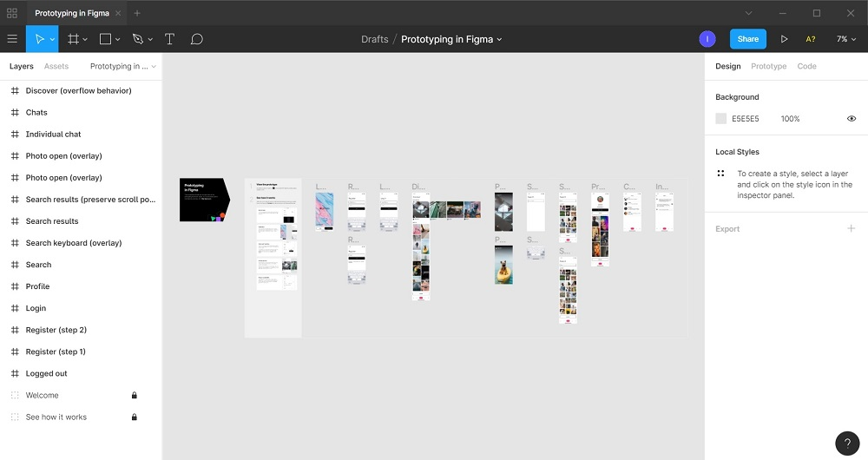Select the Comment tool
The width and height of the screenshot is (868, 460).
coord(196,39)
